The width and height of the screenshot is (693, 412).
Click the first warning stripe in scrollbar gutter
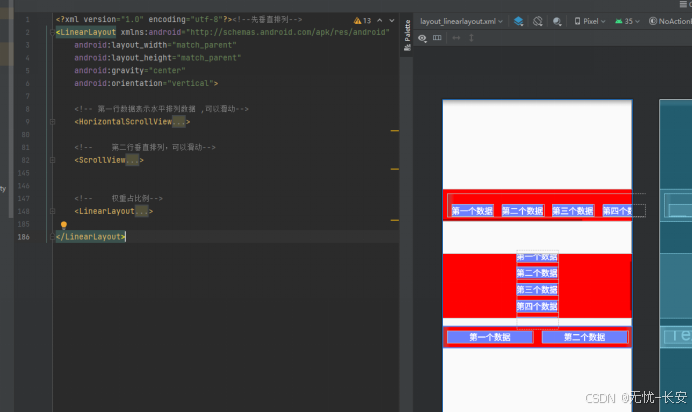pyautogui.click(x=395, y=131)
